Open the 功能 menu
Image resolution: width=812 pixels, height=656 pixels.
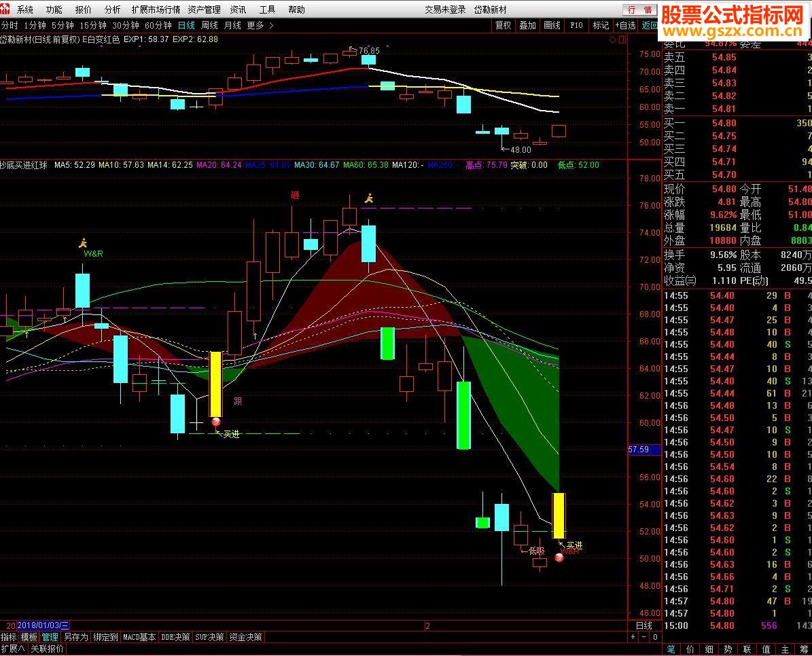click(54, 10)
